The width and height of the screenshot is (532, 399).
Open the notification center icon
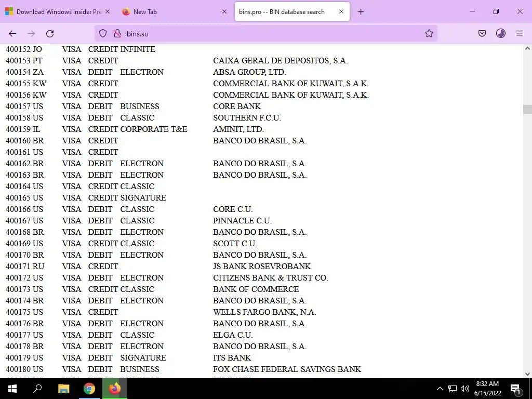coord(515,389)
